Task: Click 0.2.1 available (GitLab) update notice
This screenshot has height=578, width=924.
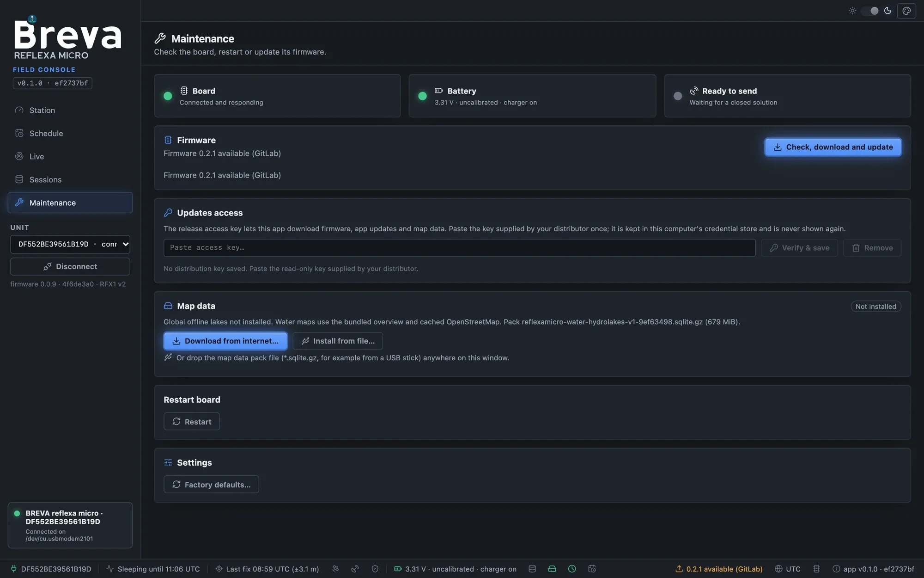Action: (x=719, y=569)
